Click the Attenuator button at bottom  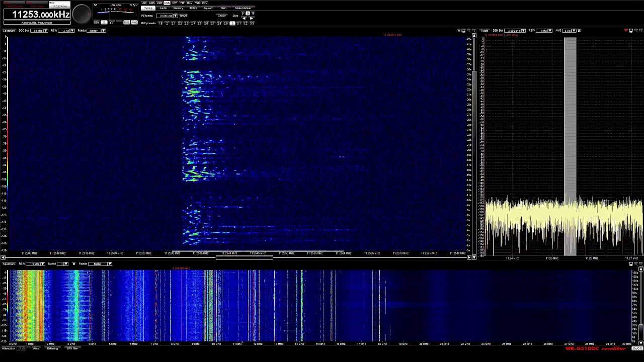point(8,348)
